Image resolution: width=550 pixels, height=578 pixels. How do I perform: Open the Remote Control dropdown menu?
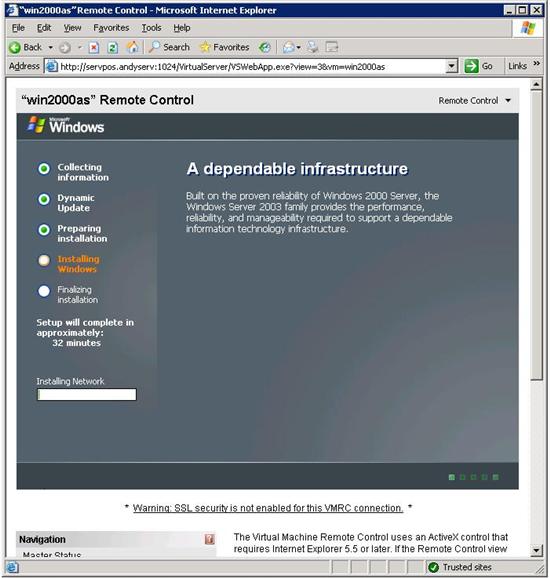coord(474,101)
